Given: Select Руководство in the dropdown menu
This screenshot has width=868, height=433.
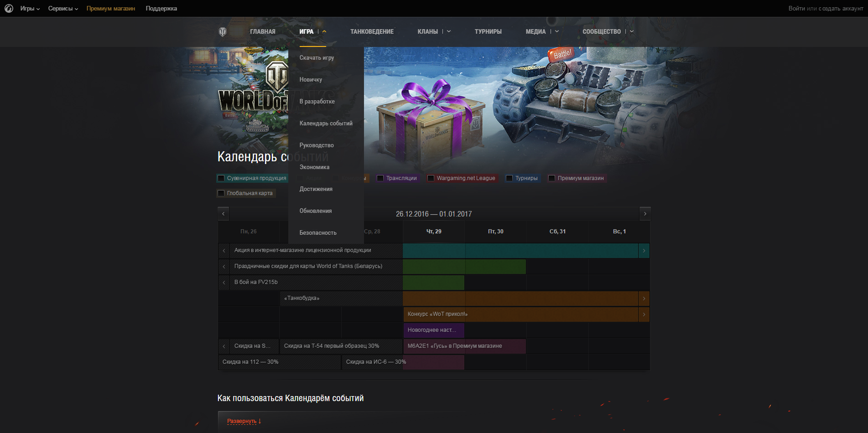Looking at the screenshot, I should (317, 145).
